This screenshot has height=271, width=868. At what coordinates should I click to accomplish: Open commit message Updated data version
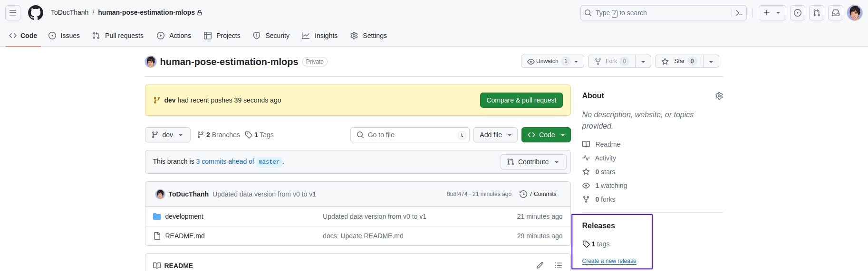pyautogui.click(x=264, y=194)
